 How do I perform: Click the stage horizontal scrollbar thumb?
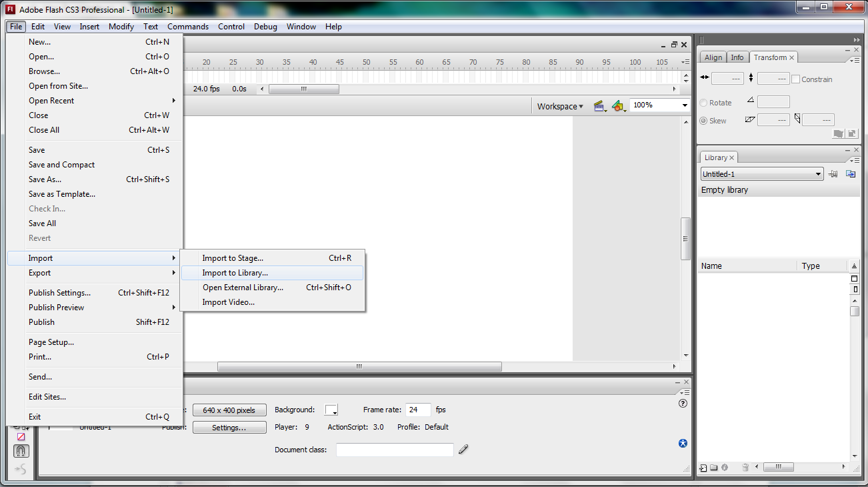(x=359, y=366)
